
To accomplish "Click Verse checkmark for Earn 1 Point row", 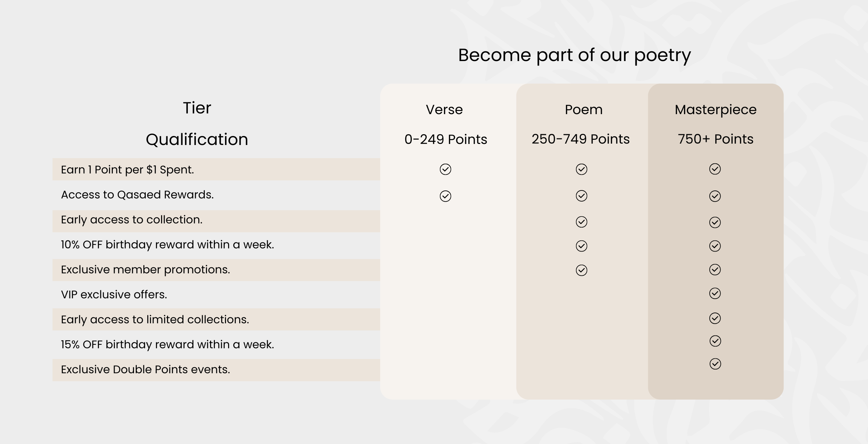I will pyautogui.click(x=445, y=169).
